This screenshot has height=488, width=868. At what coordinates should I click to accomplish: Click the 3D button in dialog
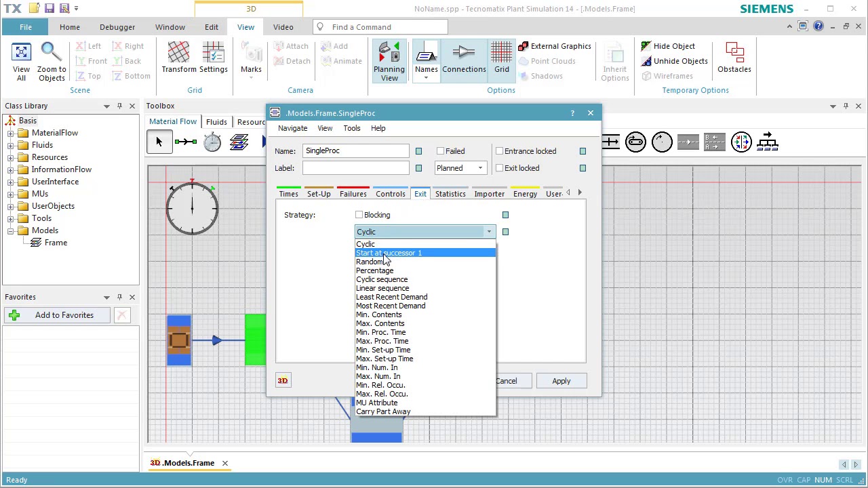tap(283, 381)
